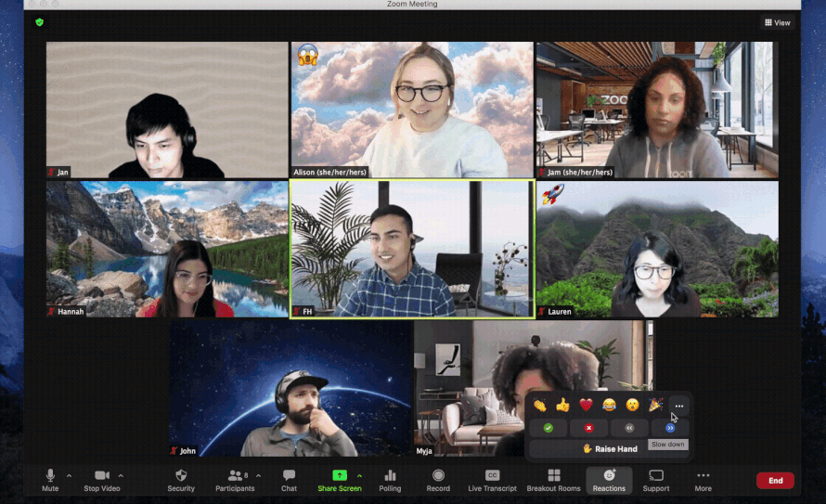The width and height of the screenshot is (826, 504).
Task: Open the More menu in toolbar
Action: 703,480
